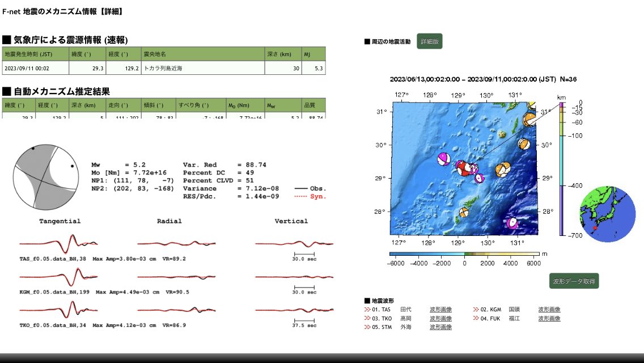Click the red arrow icon beside 04. FUK
The image size is (644, 363).
coord(476,318)
